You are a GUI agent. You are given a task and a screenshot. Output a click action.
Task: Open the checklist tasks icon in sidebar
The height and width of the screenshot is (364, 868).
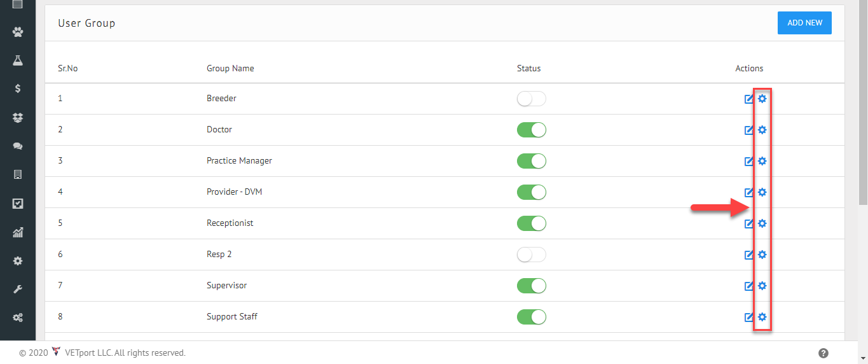(x=18, y=204)
